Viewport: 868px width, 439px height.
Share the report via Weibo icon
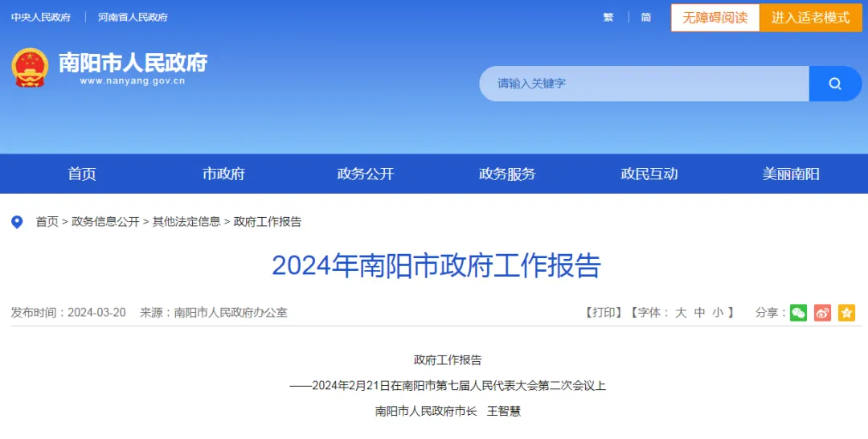point(823,313)
